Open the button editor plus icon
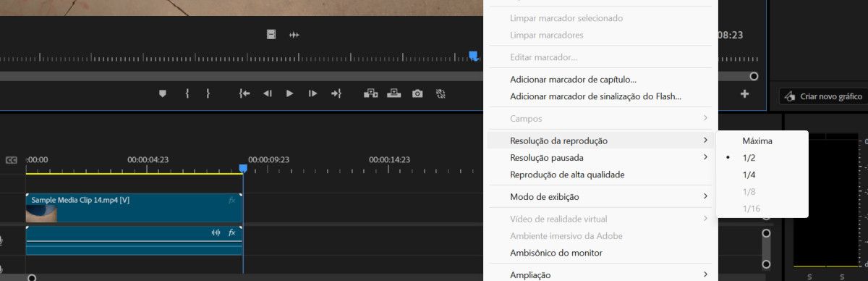 click(744, 93)
